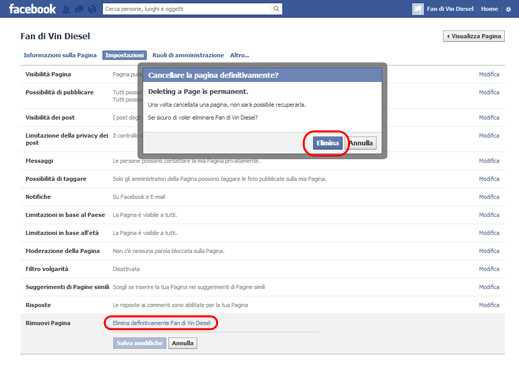Viewport: 519px width, 369px height.
Task: Switch to Informazioni sulla Pagina tab
Action: 60,55
